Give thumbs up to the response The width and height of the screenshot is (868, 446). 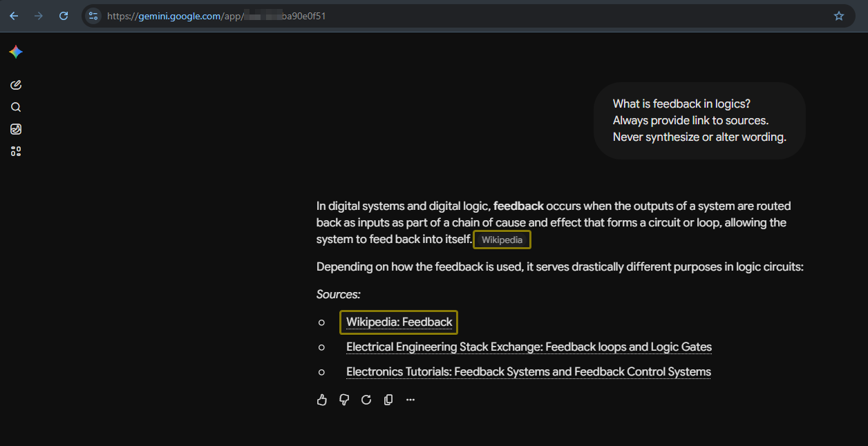click(x=322, y=400)
